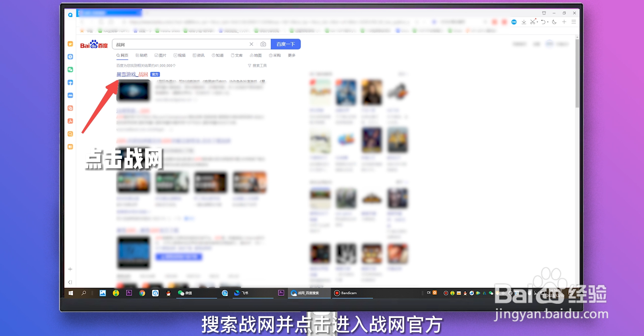Open the 搜索工具 filter options
This screenshot has width=644, height=336.
point(258,66)
